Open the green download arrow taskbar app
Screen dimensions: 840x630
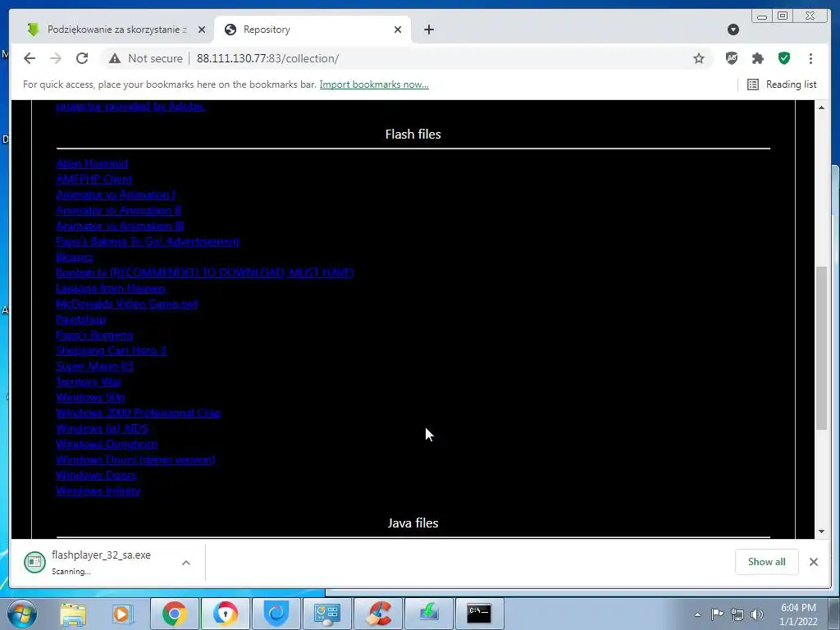(428, 614)
